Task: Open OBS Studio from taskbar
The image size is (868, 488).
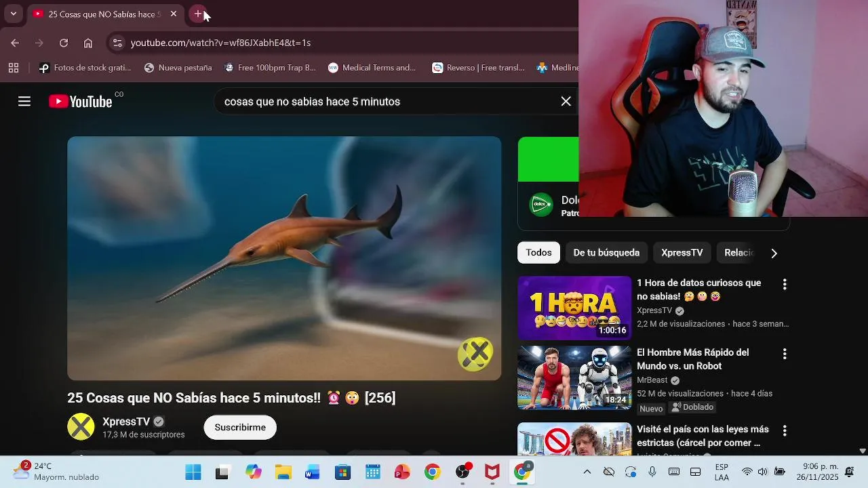Action: (x=462, y=472)
